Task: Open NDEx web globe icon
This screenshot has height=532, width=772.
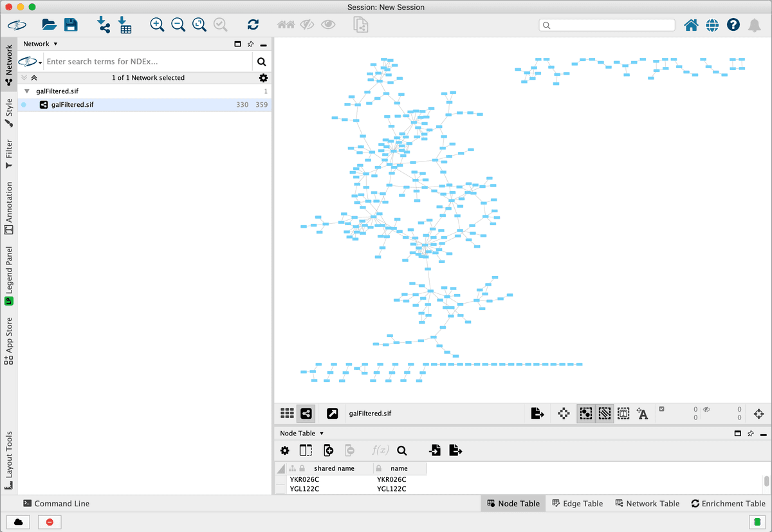Action: click(712, 25)
